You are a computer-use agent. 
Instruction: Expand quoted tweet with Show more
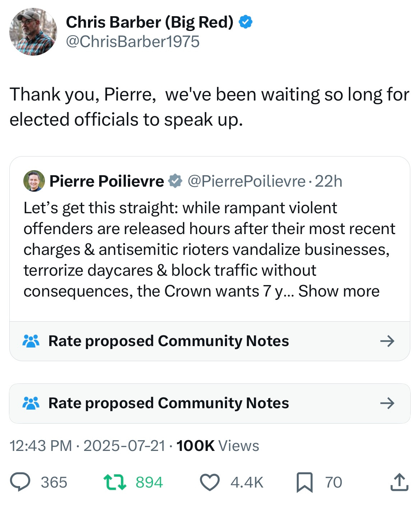339,291
